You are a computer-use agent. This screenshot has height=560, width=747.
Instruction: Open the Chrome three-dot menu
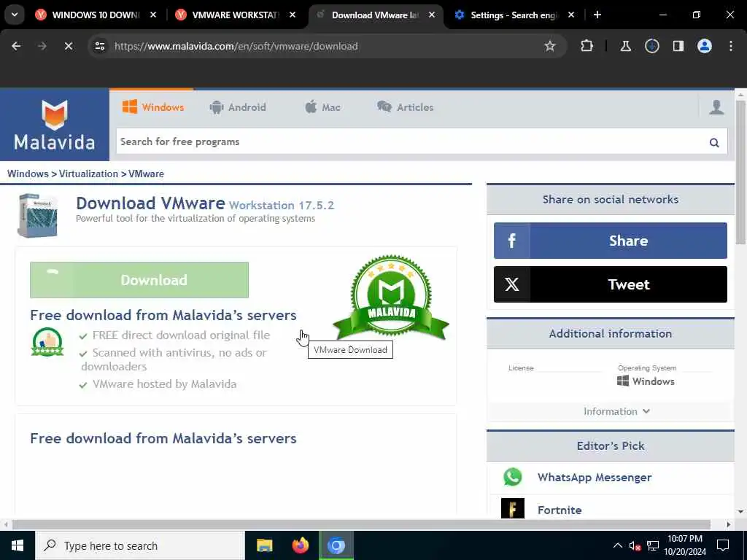tap(731, 46)
